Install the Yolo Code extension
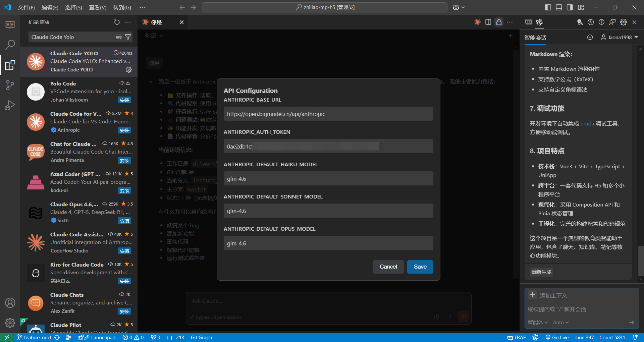Image resolution: width=644 pixels, height=342 pixels. pyautogui.click(x=124, y=100)
